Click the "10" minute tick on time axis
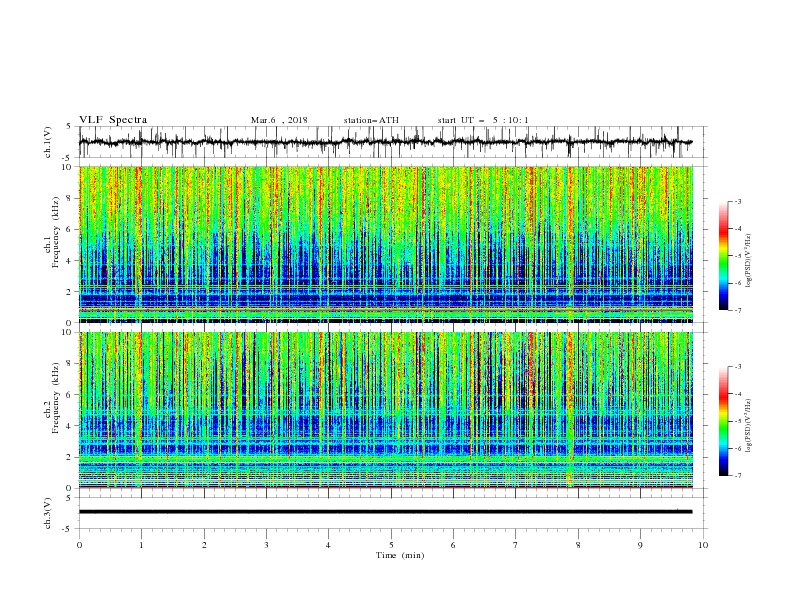This screenshot has width=792, height=612. coord(703,545)
